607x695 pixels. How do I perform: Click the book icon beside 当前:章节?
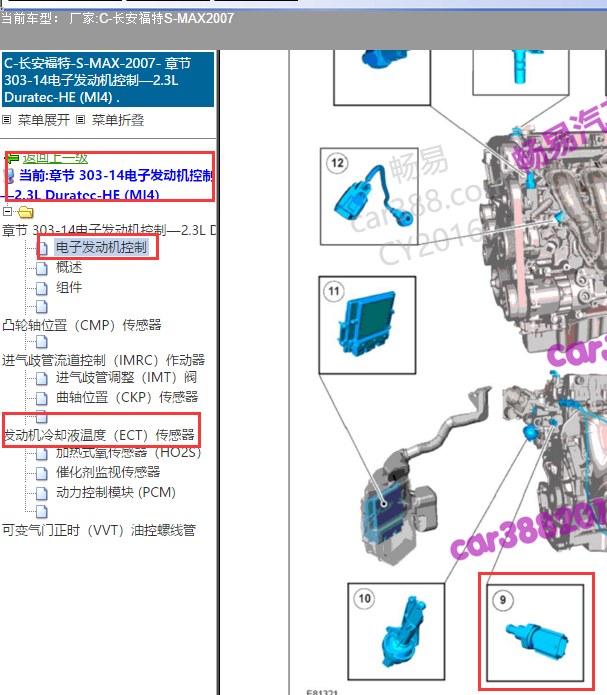pyautogui.click(x=9, y=176)
